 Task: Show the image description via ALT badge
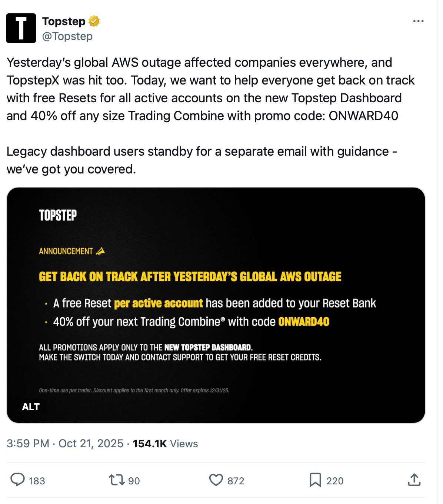point(31,407)
